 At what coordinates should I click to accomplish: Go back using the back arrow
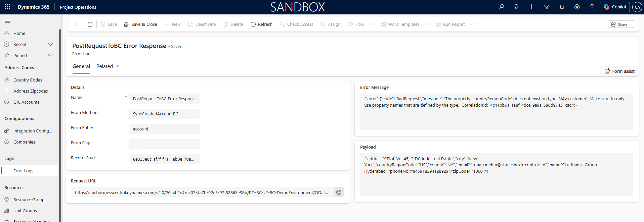point(77,24)
